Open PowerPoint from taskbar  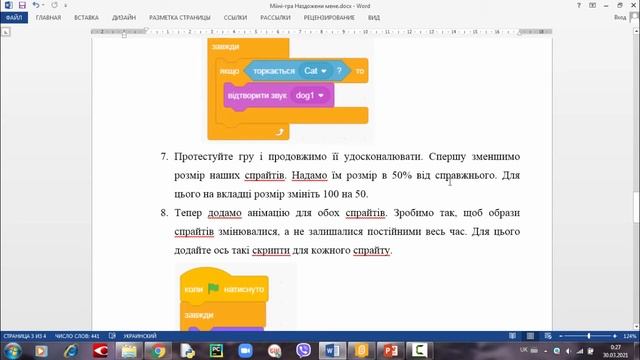coord(391,351)
